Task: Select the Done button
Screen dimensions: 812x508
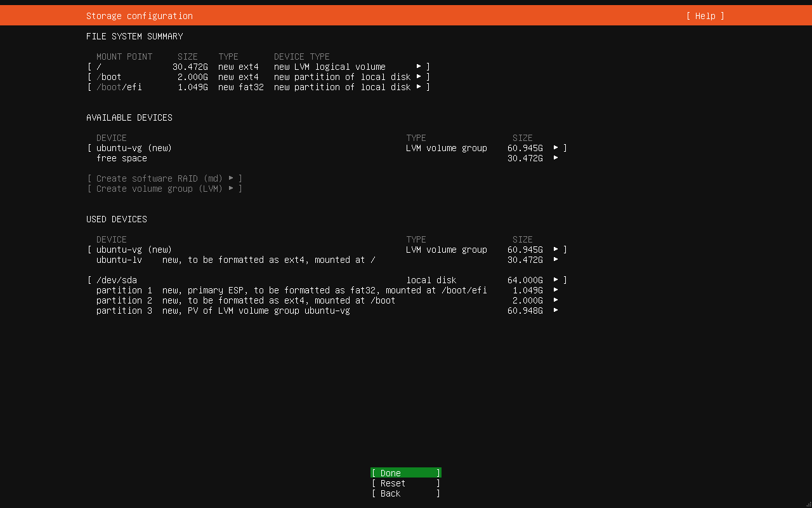Action: 405,472
